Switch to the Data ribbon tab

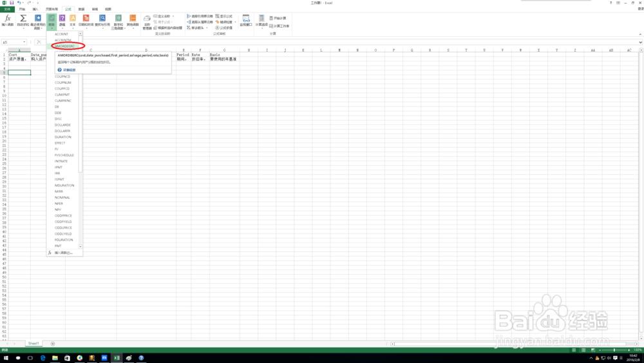point(81,9)
